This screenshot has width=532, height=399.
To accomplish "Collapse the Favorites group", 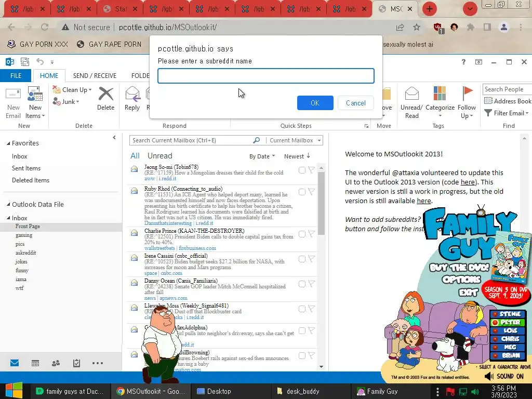I will point(8,143).
